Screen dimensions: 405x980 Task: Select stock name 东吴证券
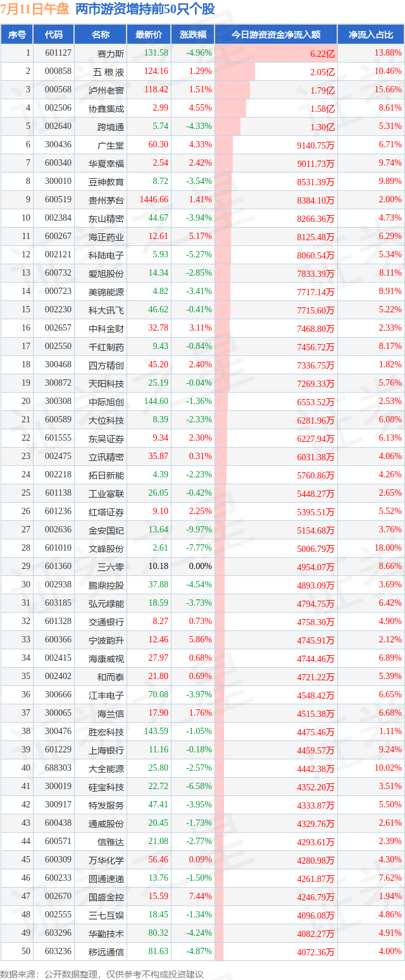coord(106,439)
